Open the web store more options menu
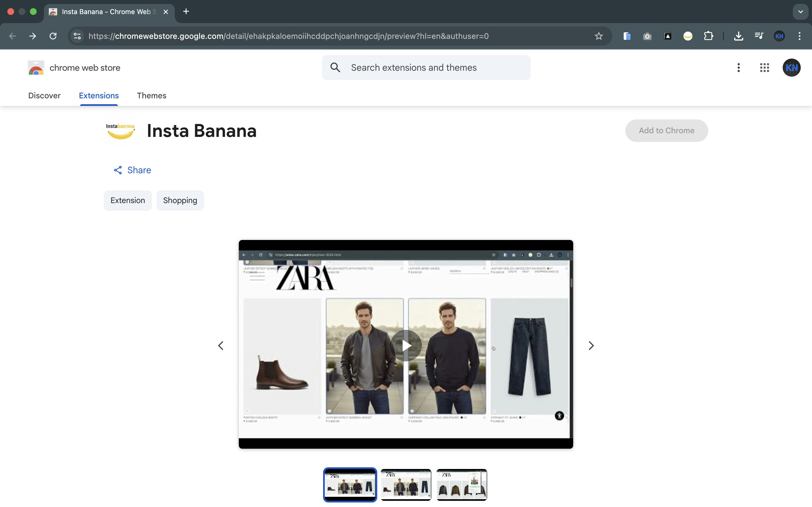Viewport: 812px width, 507px height. tap(738, 67)
